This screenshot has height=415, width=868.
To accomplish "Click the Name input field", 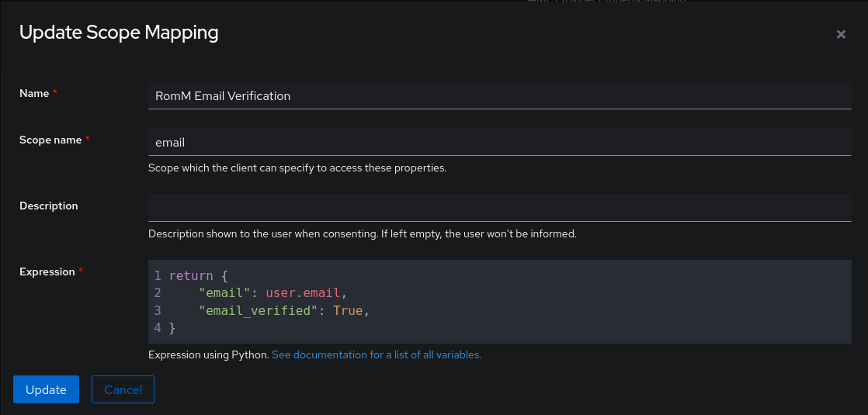I will click(499, 96).
